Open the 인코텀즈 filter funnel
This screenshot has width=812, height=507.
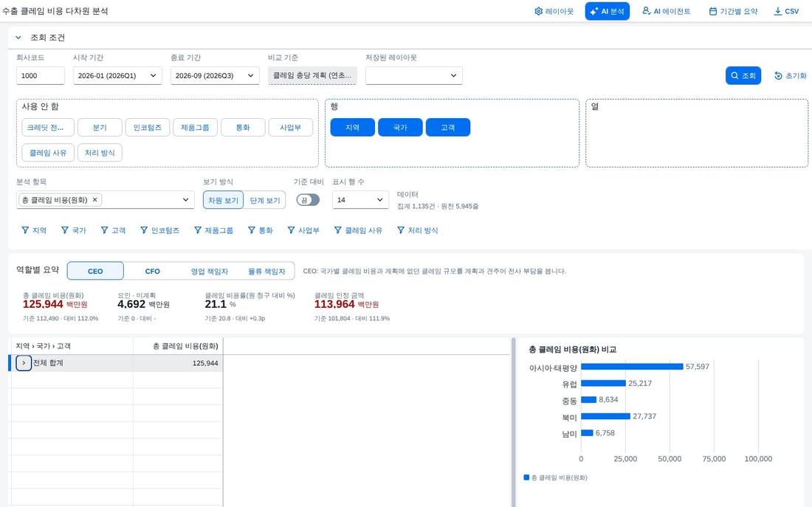[160, 230]
